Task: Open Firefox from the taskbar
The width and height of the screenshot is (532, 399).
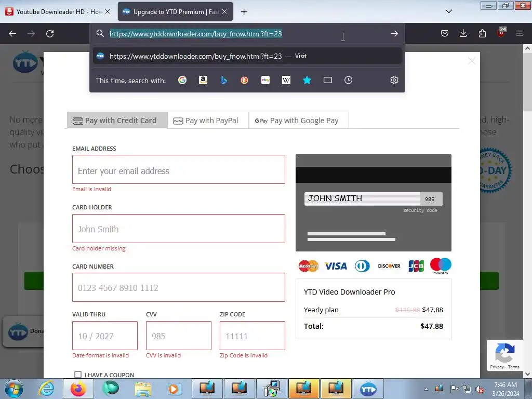Action: [78, 389]
